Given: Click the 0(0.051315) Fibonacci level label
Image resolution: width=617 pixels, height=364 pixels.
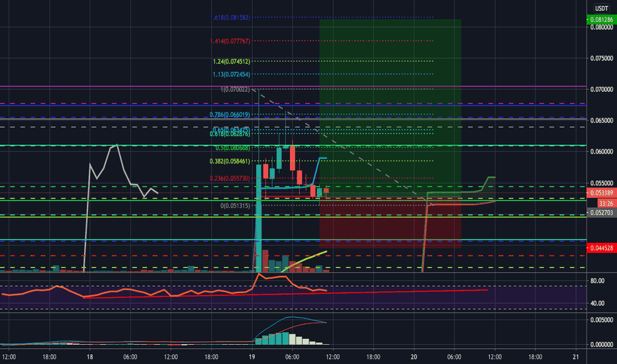Looking at the screenshot, I should (x=235, y=205).
